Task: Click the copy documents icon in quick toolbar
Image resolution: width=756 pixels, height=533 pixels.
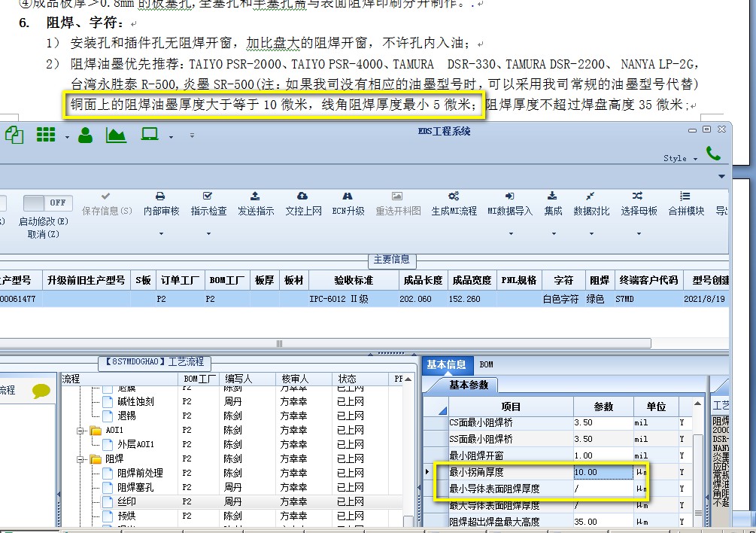Action: click(x=14, y=135)
